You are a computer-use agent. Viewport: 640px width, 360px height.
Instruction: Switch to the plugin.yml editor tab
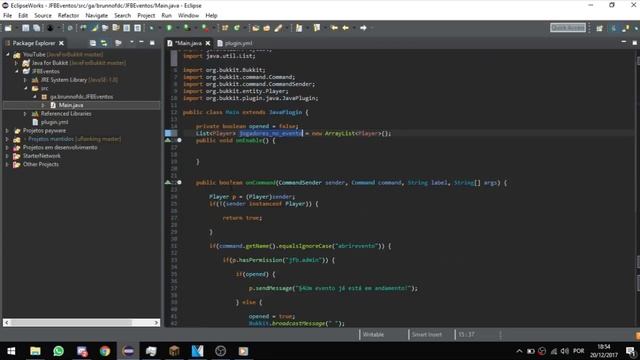[235, 43]
